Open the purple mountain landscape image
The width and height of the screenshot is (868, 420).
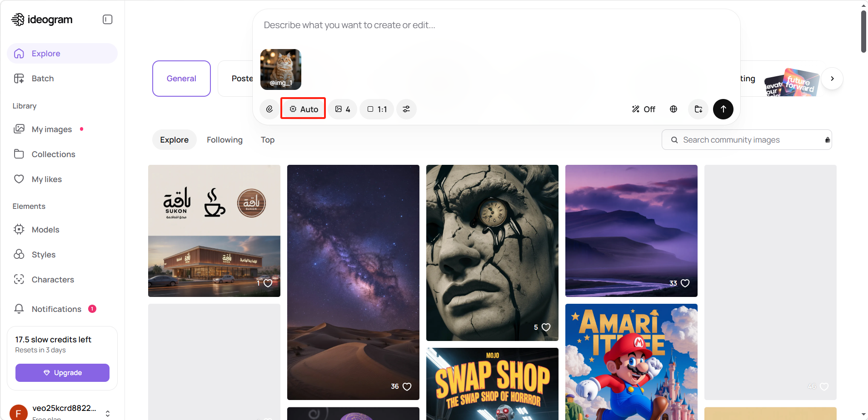631,231
